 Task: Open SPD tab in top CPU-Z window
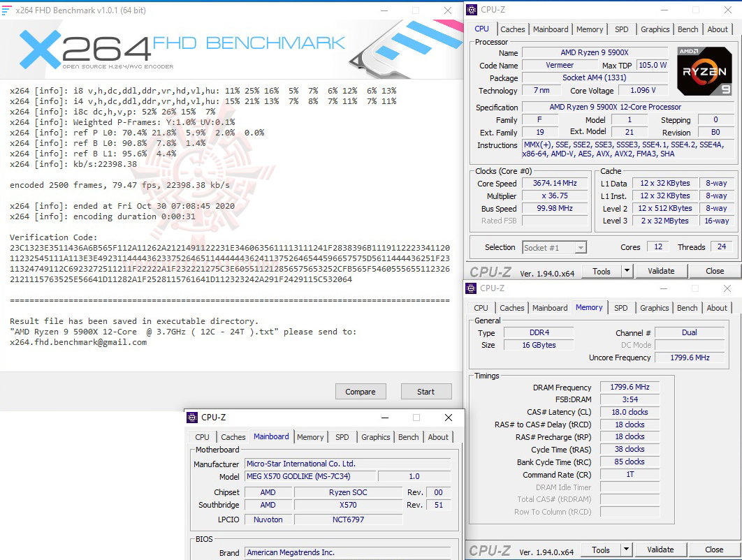pyautogui.click(x=621, y=29)
